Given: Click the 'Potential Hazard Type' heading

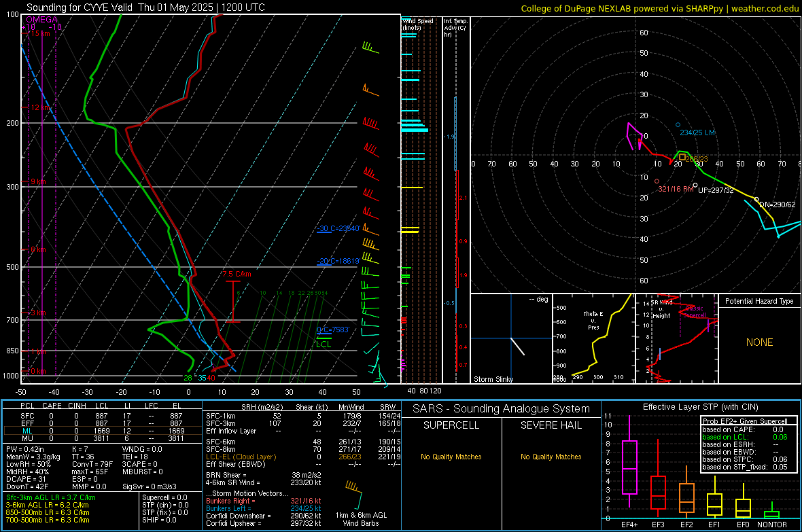Looking at the screenshot, I should (x=759, y=301).
